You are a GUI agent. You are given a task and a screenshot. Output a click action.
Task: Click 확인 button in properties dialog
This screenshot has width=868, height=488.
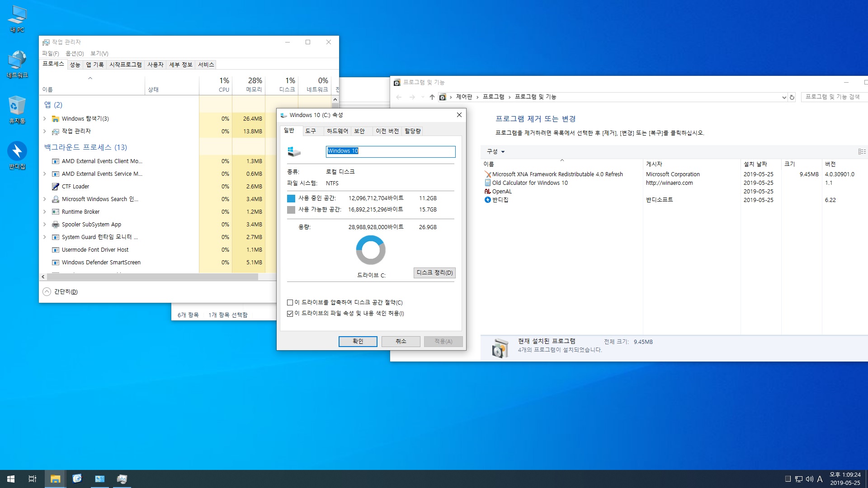pyautogui.click(x=358, y=342)
